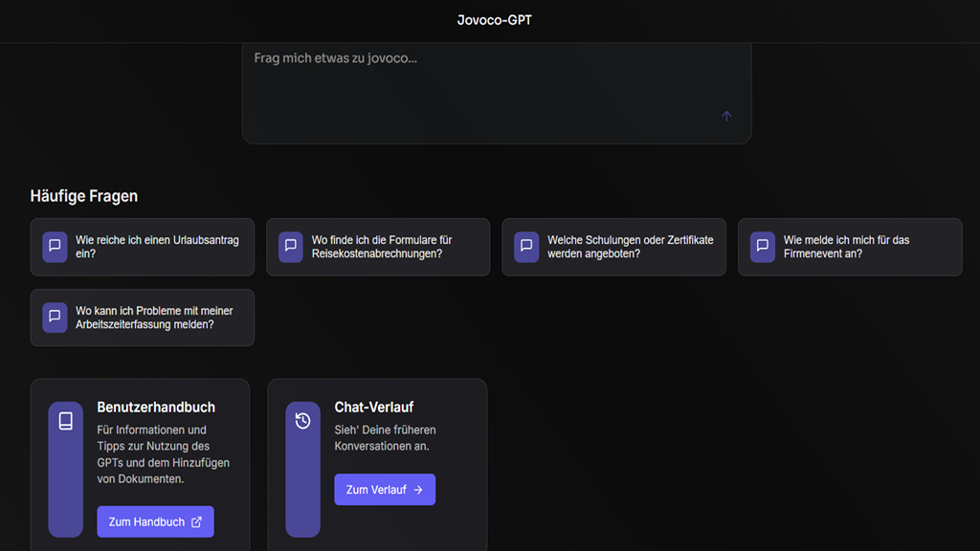Click chat icon beside Schulungen oder Zertifikate question
The width and height of the screenshot is (980, 551).
click(526, 246)
